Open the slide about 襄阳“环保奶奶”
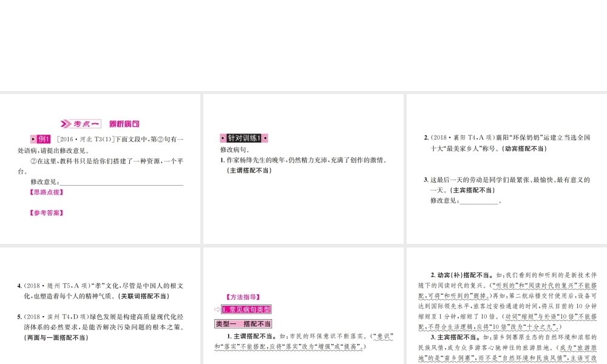This screenshot has width=607, height=364. pos(507,169)
